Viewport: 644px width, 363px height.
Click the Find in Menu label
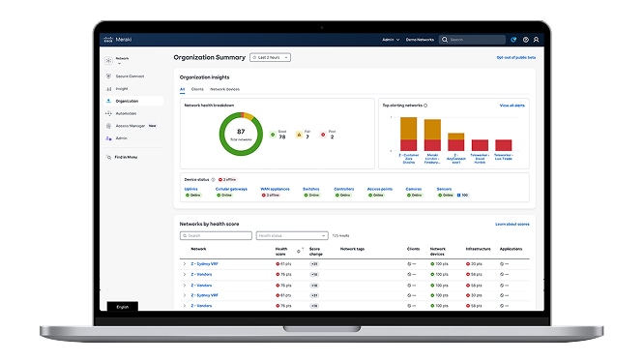126,157
